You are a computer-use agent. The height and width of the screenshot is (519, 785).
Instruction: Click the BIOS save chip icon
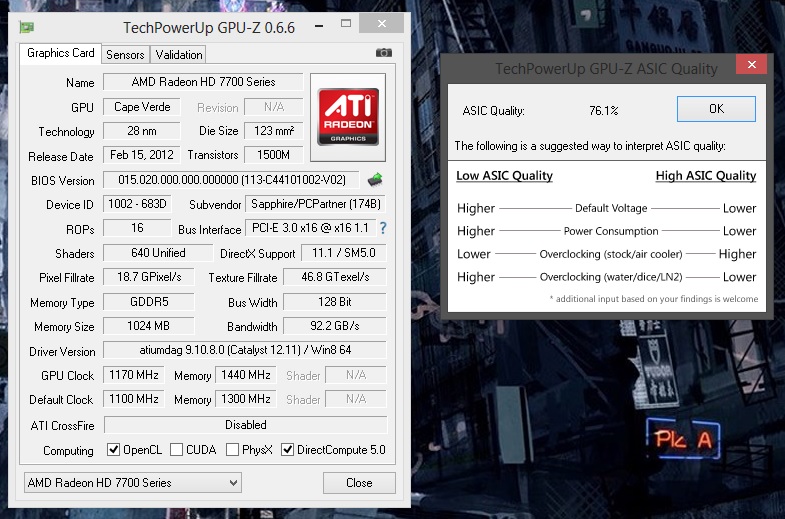coord(375,179)
